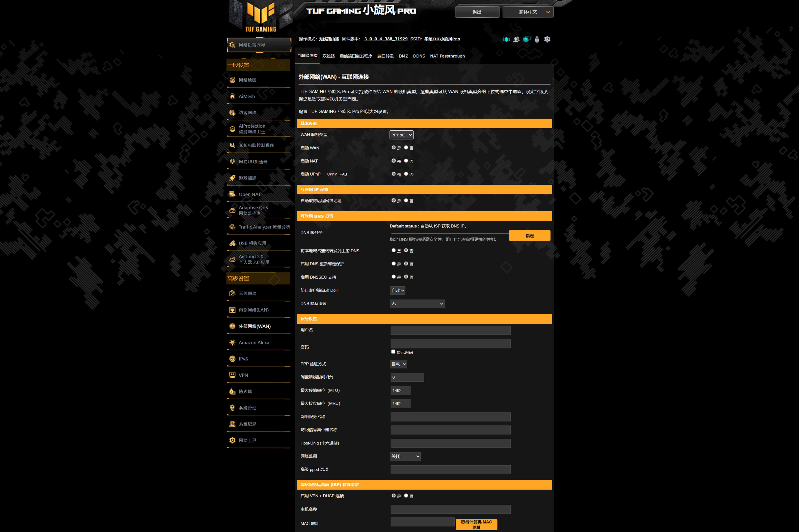Open the 简体中文 language dropdown
This screenshot has width=799, height=532.
528,12
